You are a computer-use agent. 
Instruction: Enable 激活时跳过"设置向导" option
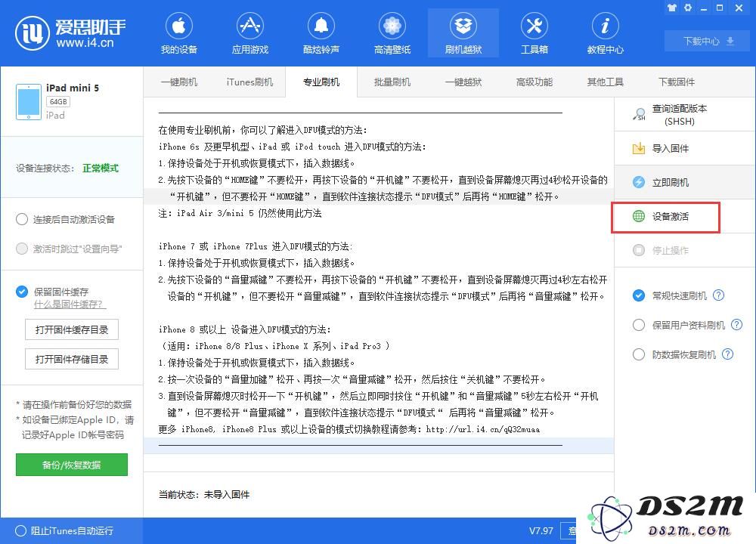point(22,249)
